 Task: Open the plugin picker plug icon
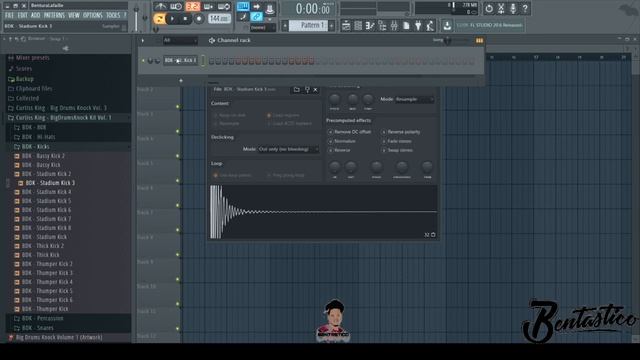(418, 26)
